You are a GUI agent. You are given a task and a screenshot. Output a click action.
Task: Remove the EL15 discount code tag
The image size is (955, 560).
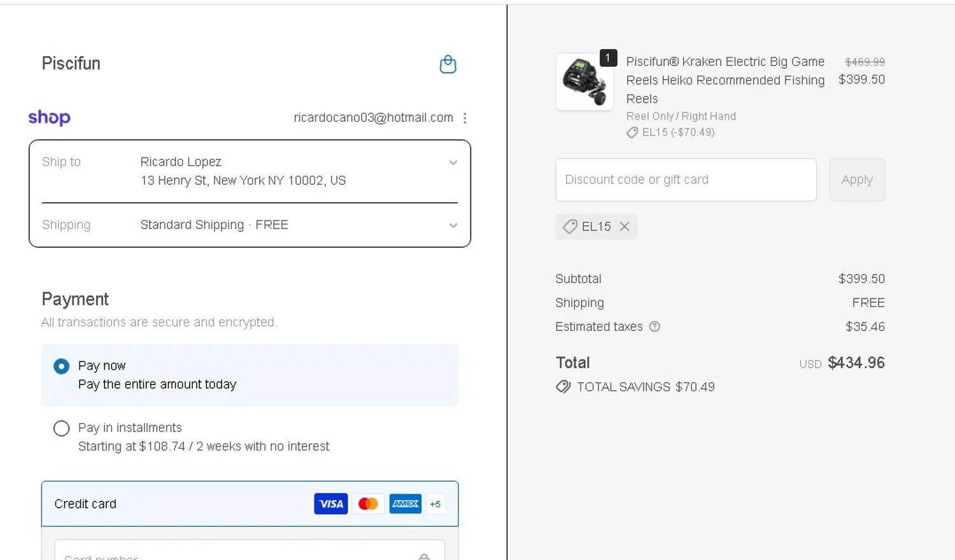pos(625,227)
